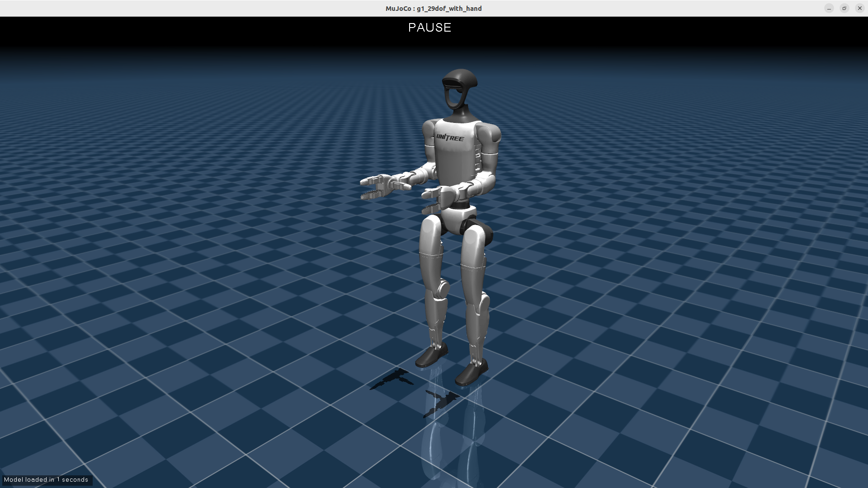
Task: Click the 'Model loaded in 1 seconds' message
Action: tap(46, 480)
